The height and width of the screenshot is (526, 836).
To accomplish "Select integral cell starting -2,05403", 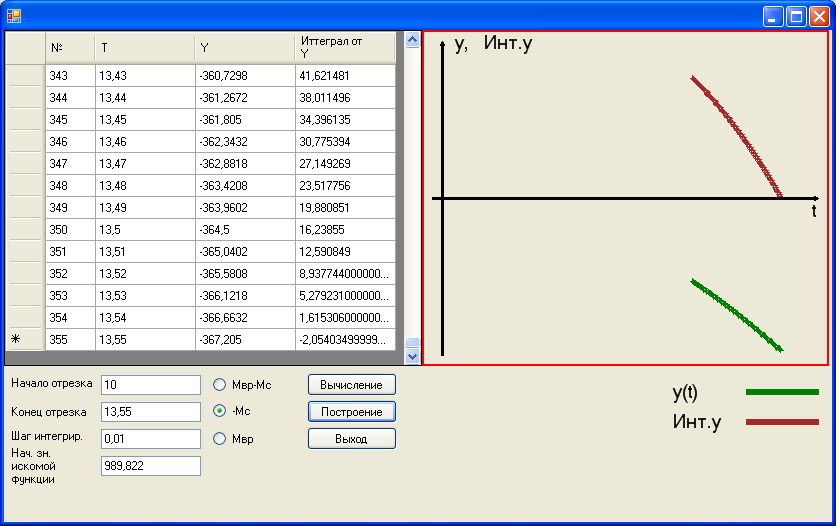I will 345,339.
